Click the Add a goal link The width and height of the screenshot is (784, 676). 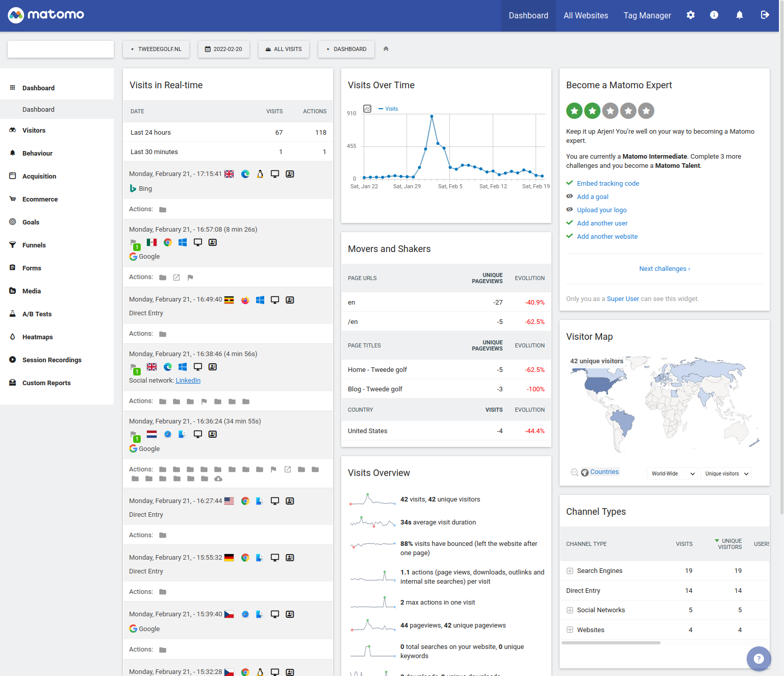coord(592,197)
